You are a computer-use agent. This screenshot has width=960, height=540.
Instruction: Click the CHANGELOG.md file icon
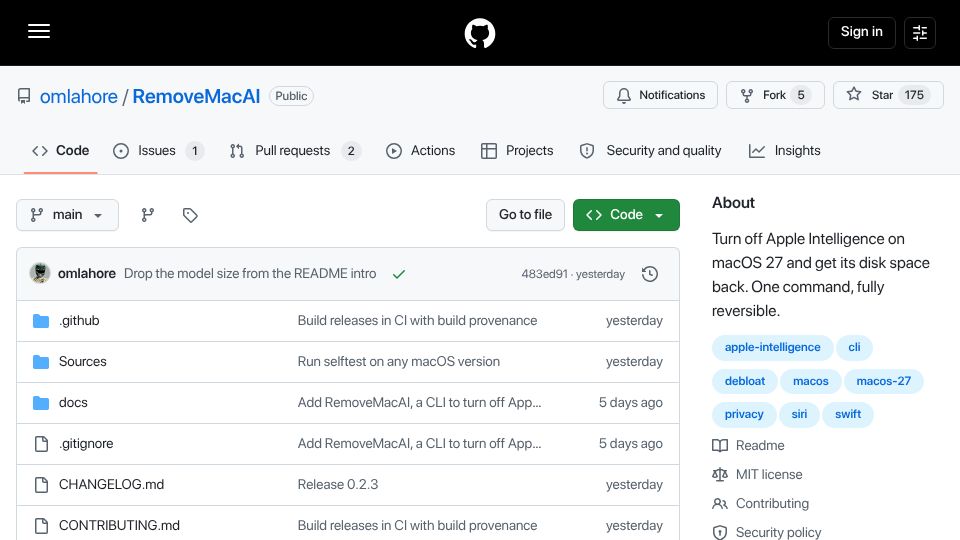coord(41,485)
